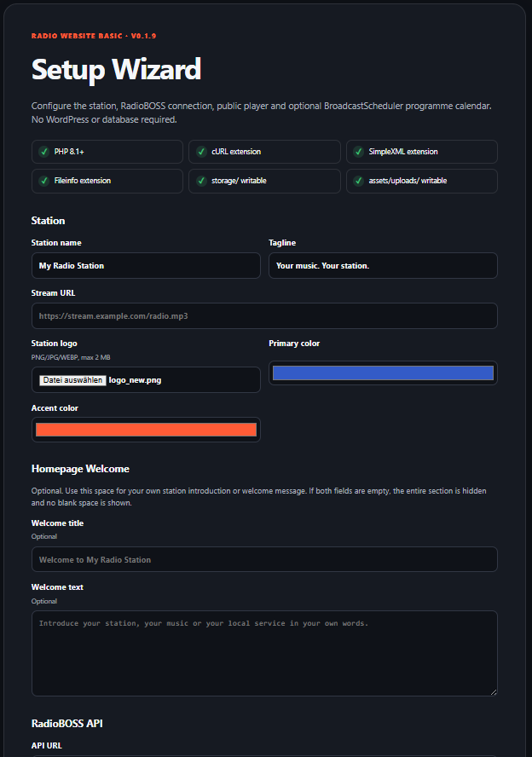Click the storage/ writable checkmark icon
532x757 pixels.
pos(201,181)
